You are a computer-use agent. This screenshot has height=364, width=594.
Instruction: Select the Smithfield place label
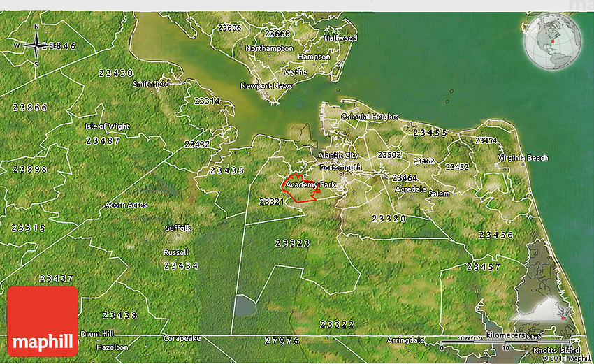151,84
